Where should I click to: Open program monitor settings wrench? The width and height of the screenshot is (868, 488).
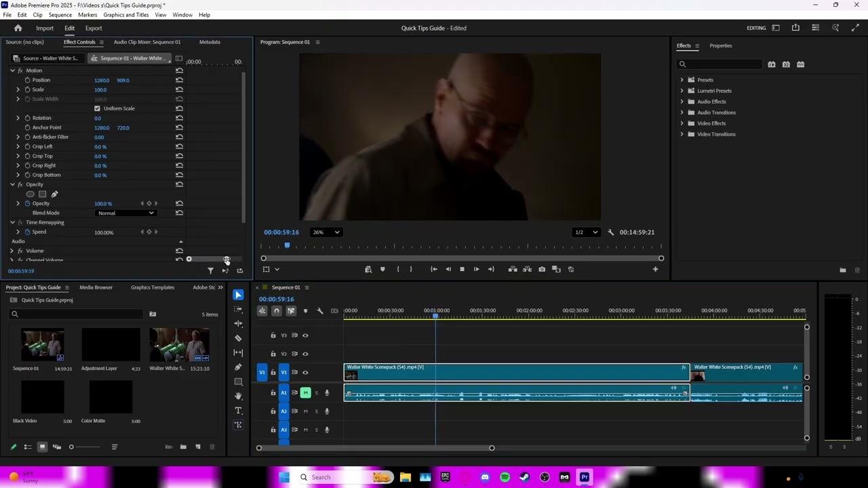point(610,232)
